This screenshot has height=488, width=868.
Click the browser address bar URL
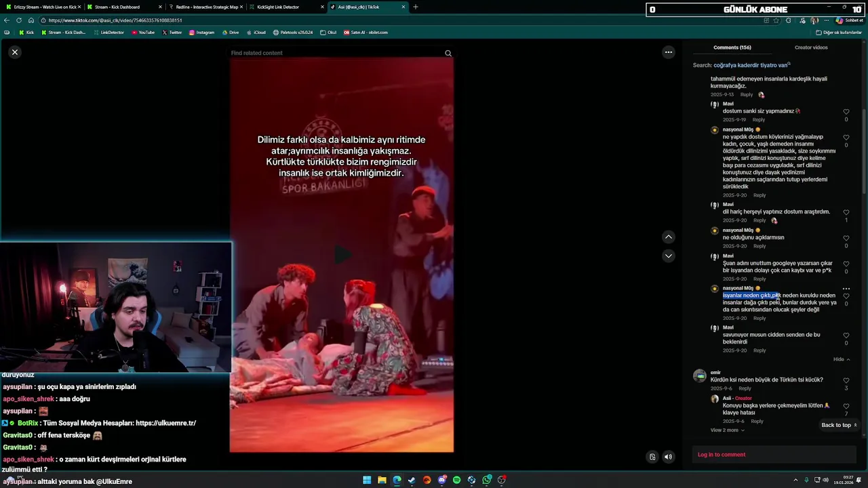tap(115, 20)
